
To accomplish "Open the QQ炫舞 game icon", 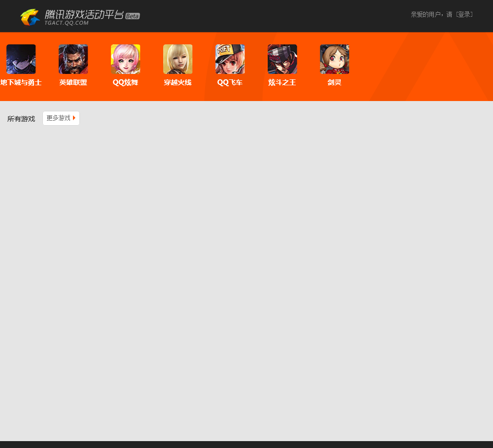I will coord(125,59).
